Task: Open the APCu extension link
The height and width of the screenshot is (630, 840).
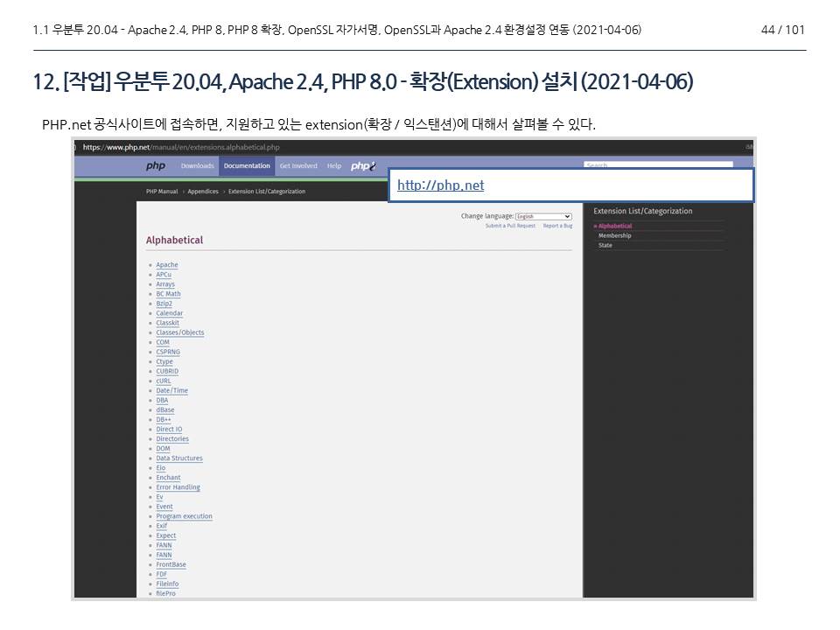Action: click(164, 274)
